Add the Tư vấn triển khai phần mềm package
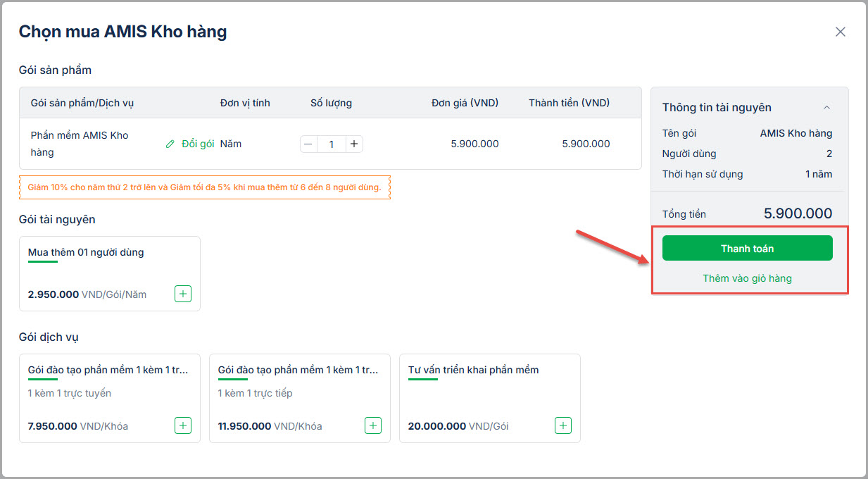The width and height of the screenshot is (868, 479). point(563,425)
